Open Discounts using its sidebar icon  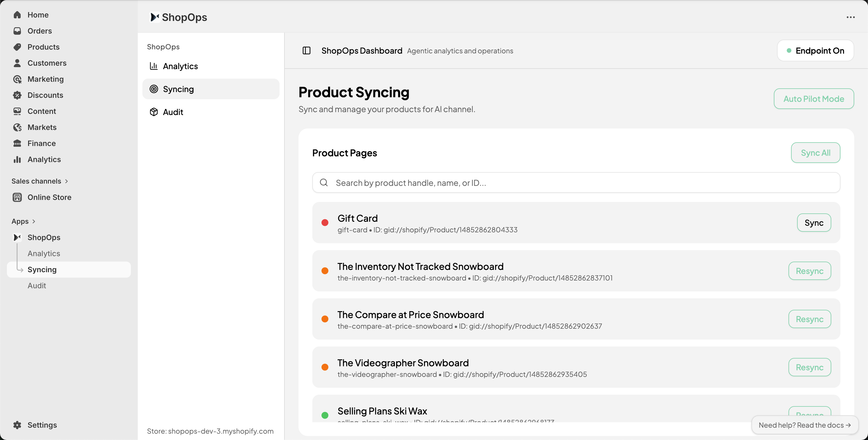[17, 95]
